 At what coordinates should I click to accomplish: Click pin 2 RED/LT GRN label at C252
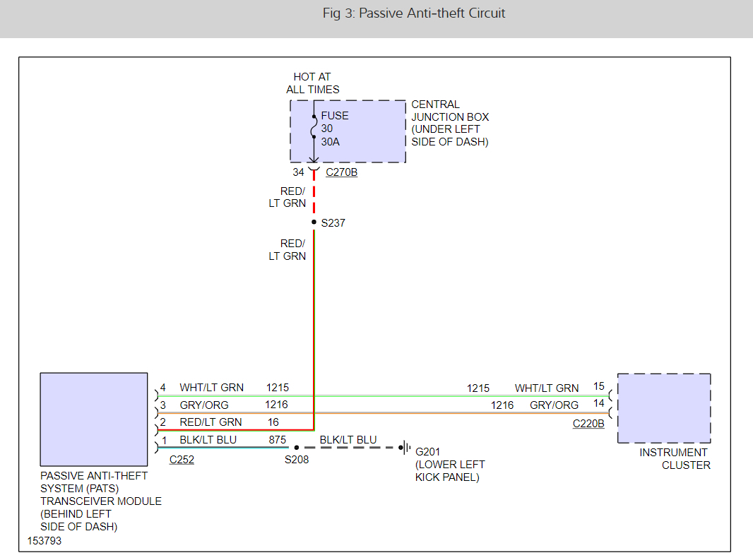(211, 422)
